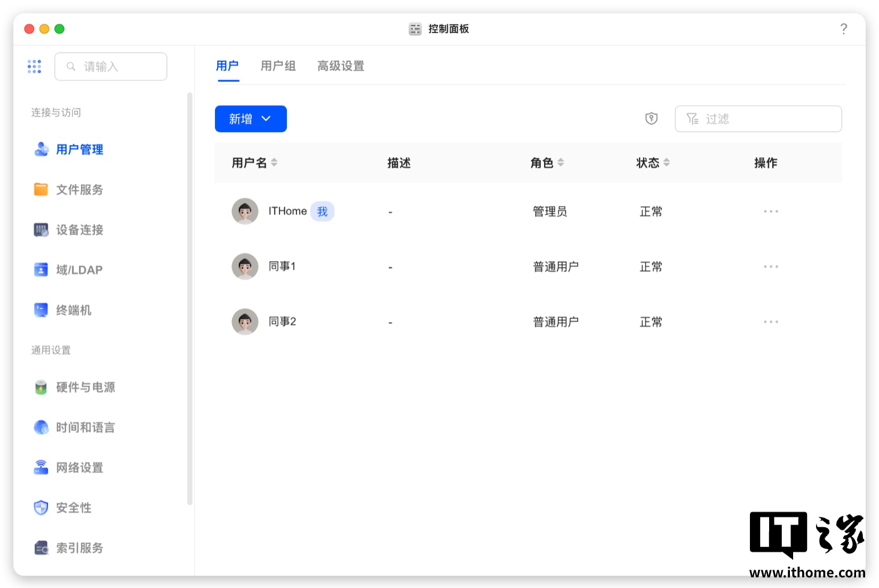Click the 管理员 role cell

pyautogui.click(x=550, y=212)
